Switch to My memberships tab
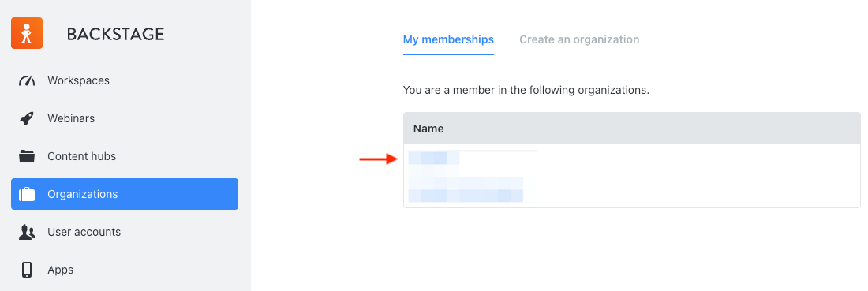This screenshot has height=291, width=868. 448,40
